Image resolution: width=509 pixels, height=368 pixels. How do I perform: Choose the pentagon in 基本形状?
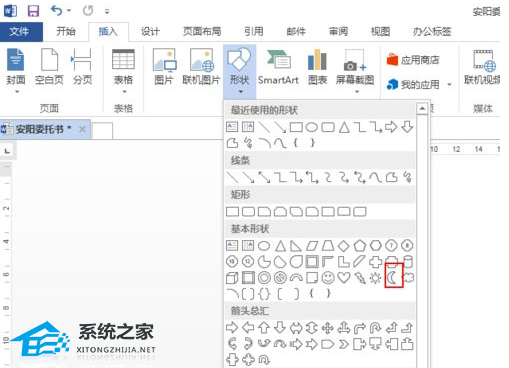pyautogui.click(x=360, y=246)
